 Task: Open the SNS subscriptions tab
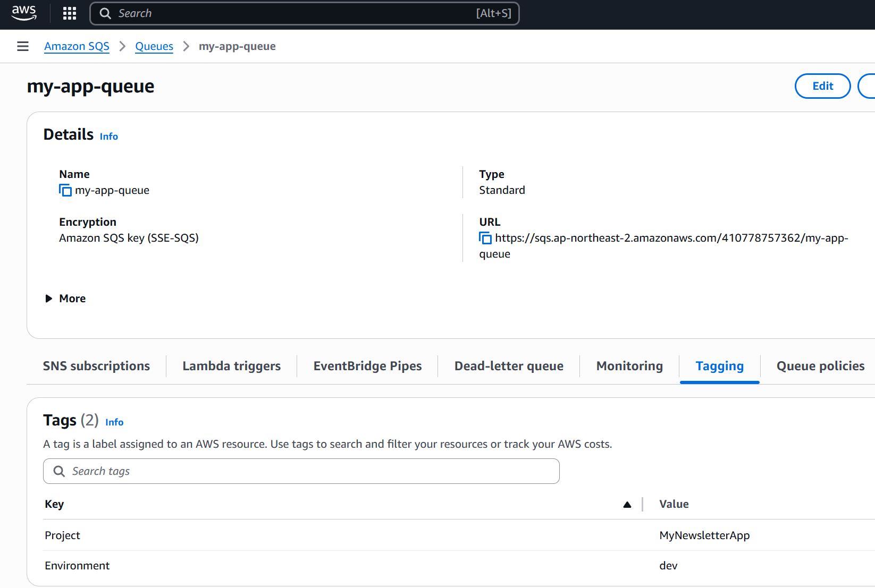pos(96,366)
